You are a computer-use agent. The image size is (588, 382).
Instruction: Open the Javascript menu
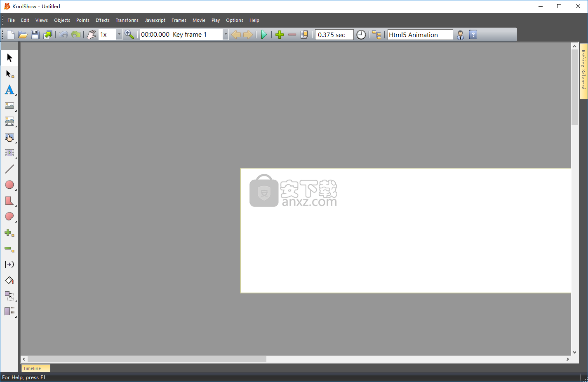coord(155,20)
